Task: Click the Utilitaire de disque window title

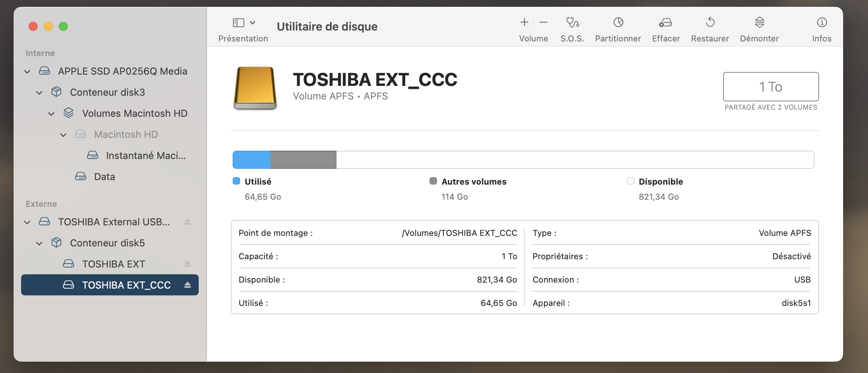Action: [327, 27]
